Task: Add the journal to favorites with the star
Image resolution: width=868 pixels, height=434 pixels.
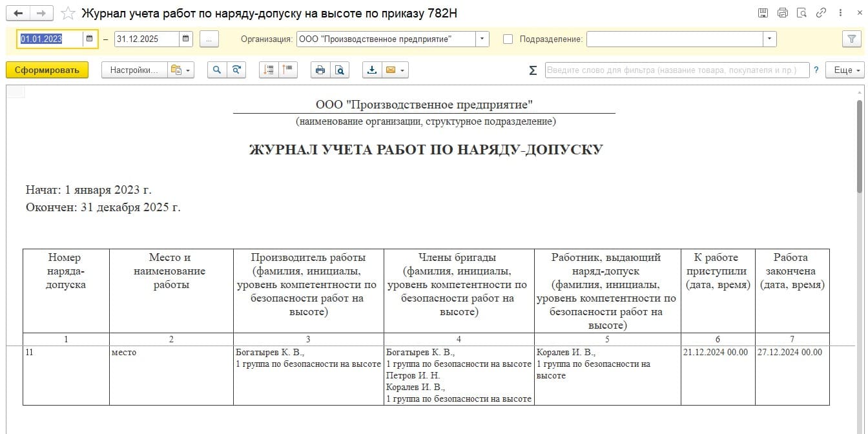Action: (67, 13)
